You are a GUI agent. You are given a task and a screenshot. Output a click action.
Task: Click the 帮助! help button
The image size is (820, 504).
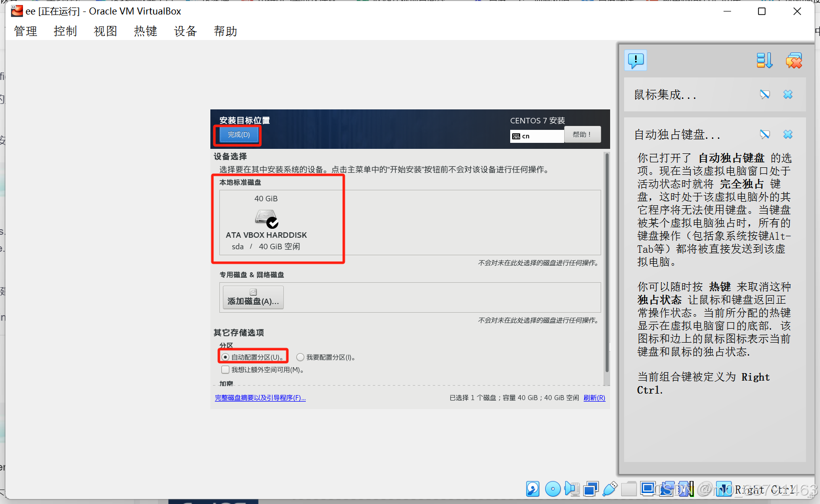(x=582, y=134)
